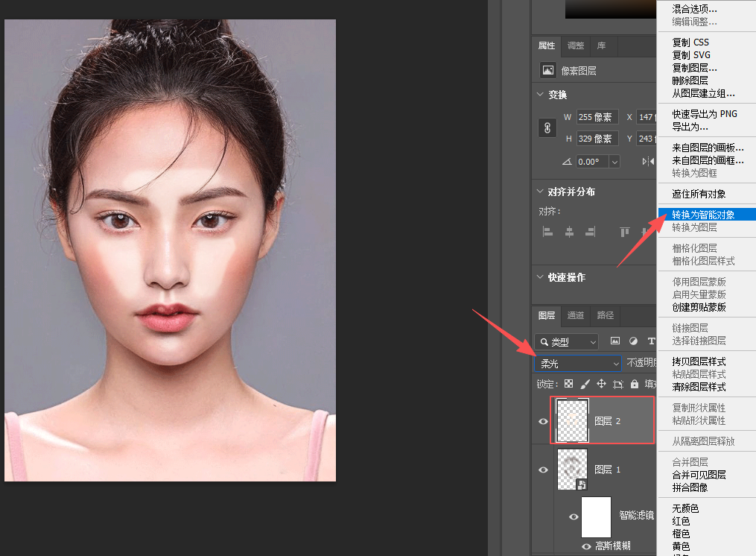Viewport: 756px width, 556px height.
Task: Open the 类型 layer filter dropdown
Action: pos(567,341)
